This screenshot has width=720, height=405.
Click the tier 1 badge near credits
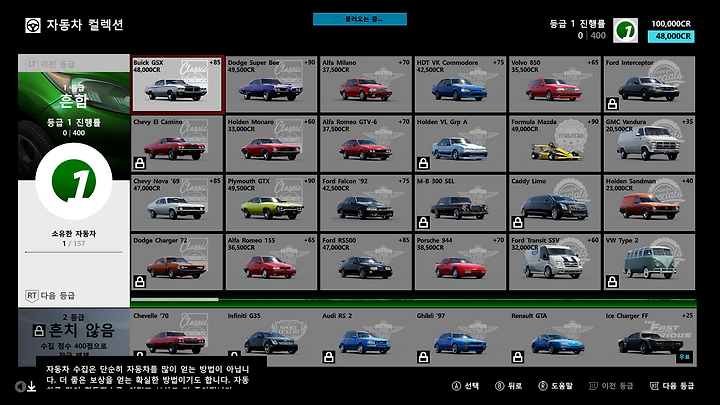[x=625, y=30]
